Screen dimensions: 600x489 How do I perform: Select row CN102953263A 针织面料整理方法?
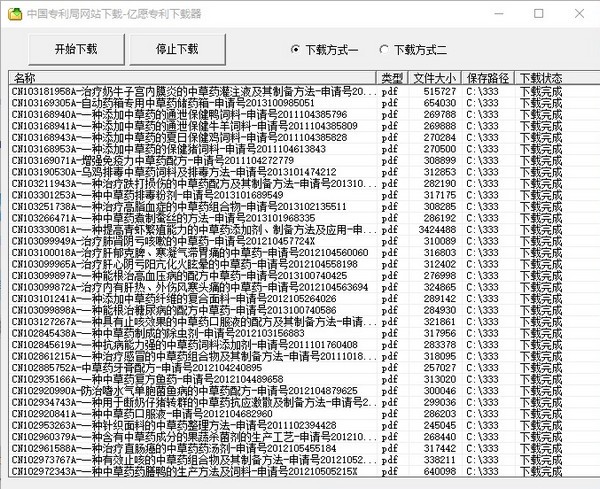[304, 425]
